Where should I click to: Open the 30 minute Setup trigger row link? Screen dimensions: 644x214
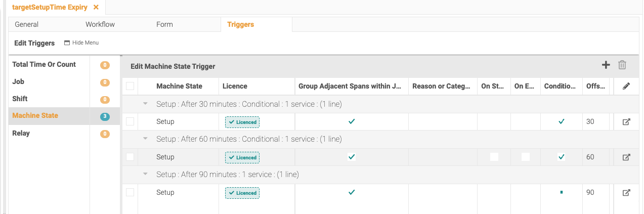626,122
